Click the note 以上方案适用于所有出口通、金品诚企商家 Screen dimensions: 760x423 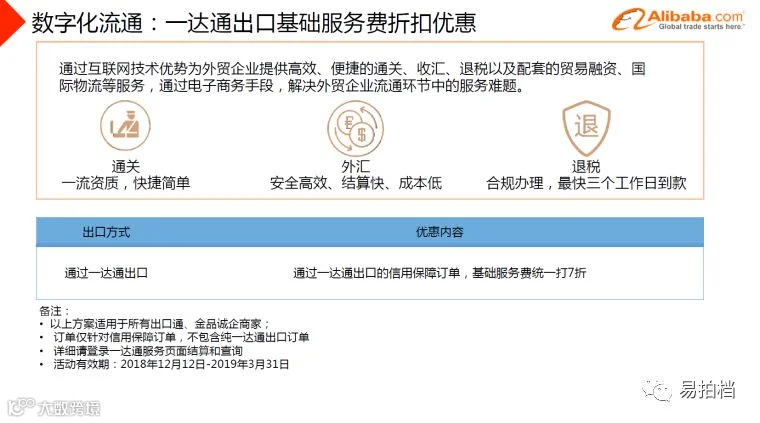tap(160, 324)
